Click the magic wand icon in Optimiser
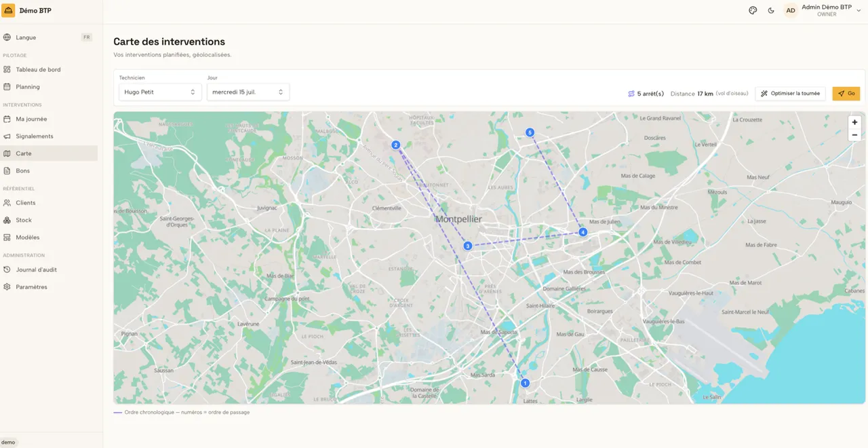The height and width of the screenshot is (448, 868). [764, 94]
